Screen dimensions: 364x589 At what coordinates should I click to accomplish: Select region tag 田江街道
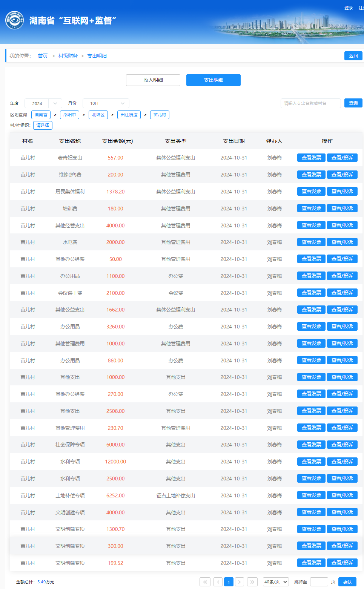129,115
